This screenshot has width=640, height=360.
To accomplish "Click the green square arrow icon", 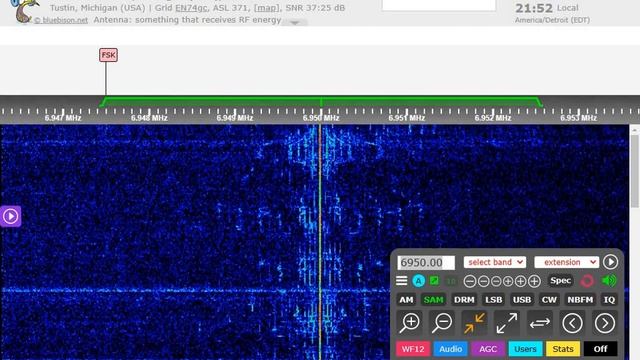I will 434,281.
